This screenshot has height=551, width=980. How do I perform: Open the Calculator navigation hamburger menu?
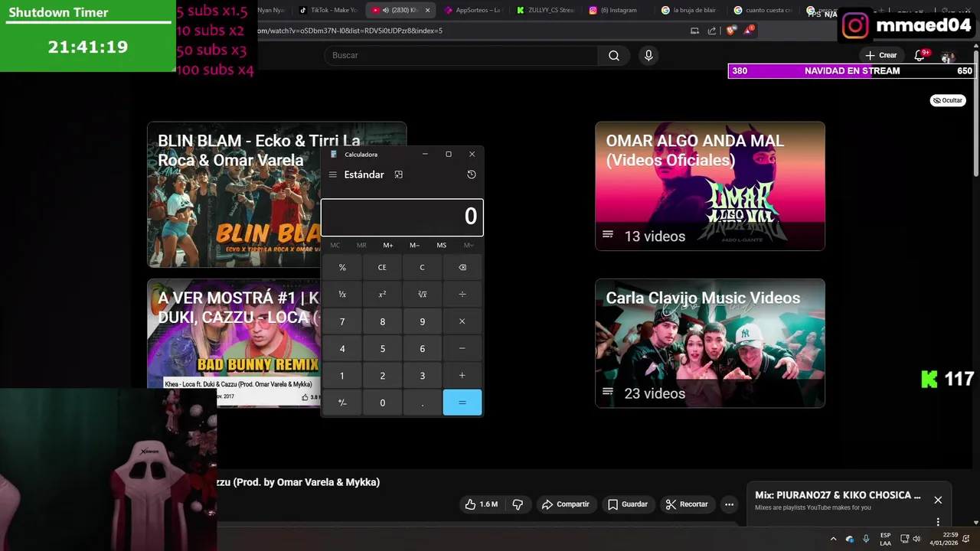click(x=332, y=174)
